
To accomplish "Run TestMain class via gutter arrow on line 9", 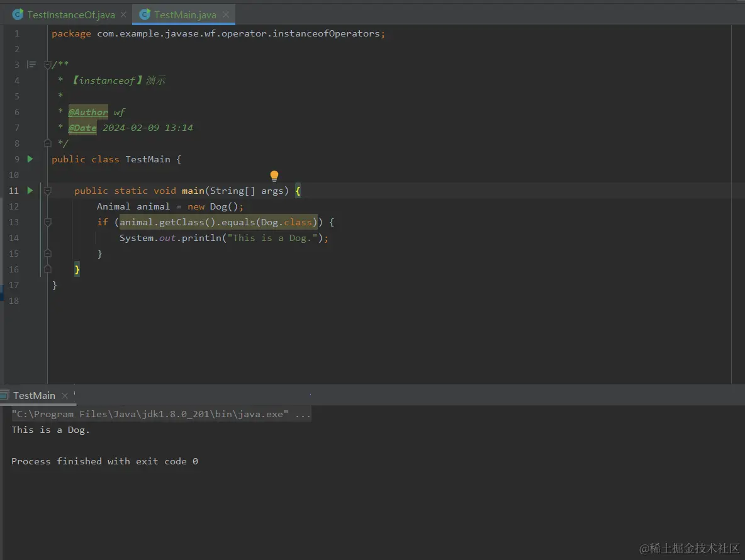I will 30,159.
